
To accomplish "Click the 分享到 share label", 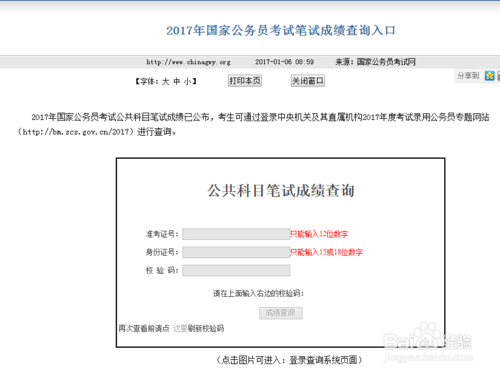I will click(x=468, y=76).
